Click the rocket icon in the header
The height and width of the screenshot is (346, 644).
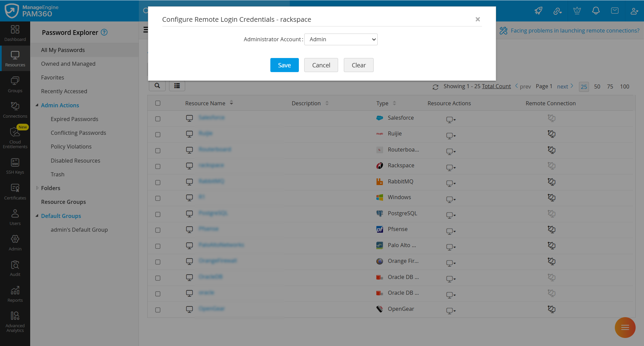538,11
